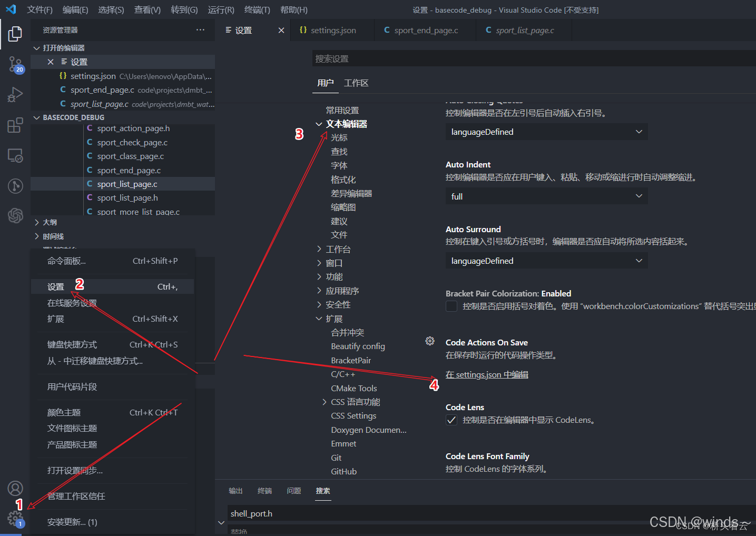
Task: Close 设置 in the open editors list
Action: [x=51, y=62]
